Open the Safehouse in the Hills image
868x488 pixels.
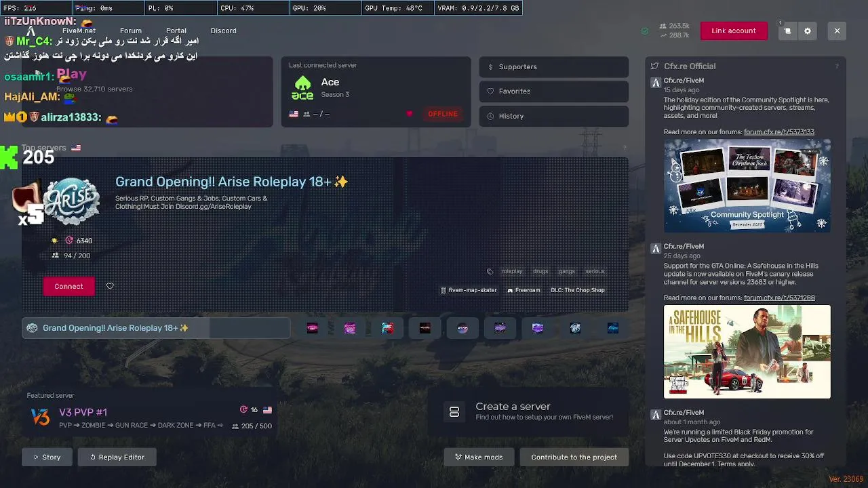click(747, 352)
